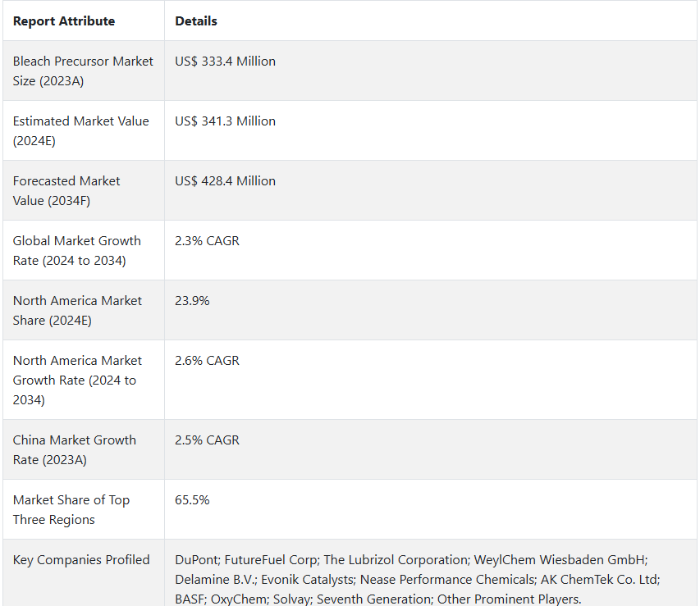Select the "Bleach Precursor Market Size (2023A)" cell

point(83,71)
